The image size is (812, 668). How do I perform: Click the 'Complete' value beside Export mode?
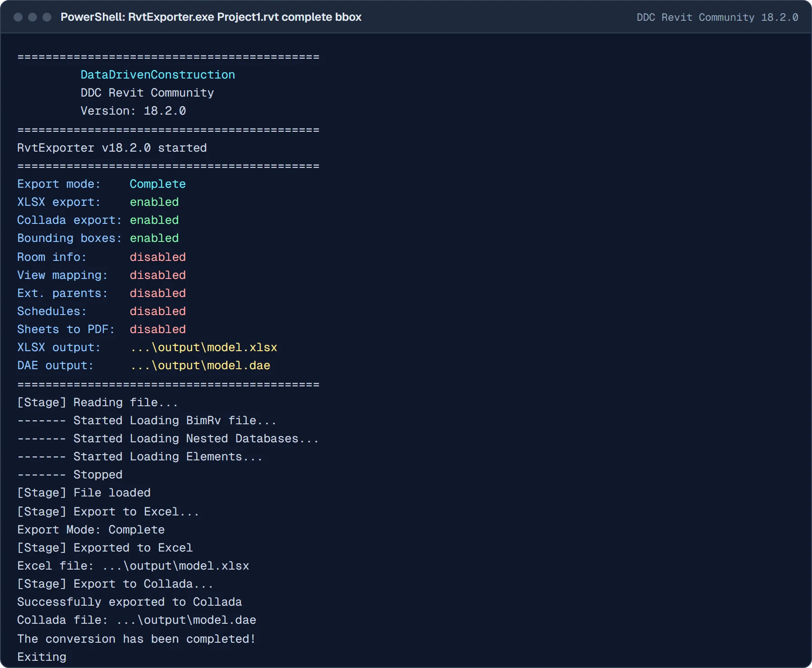157,184
